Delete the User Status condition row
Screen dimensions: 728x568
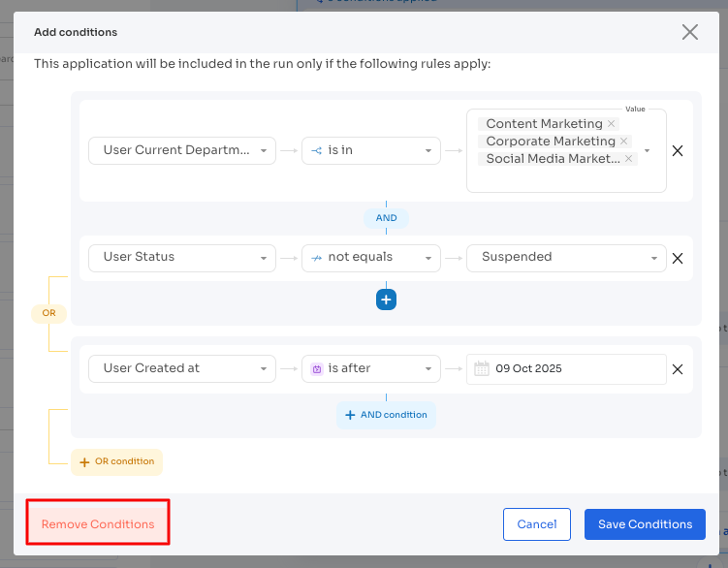[x=678, y=258]
